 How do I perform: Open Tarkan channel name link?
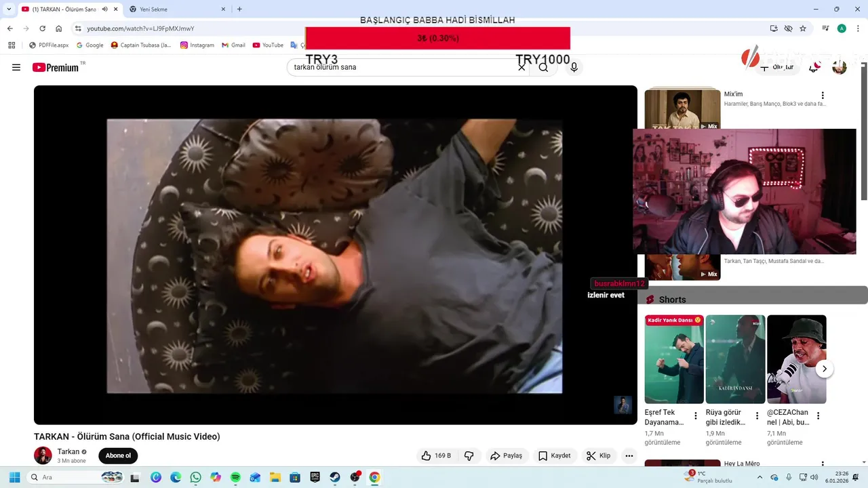tap(68, 451)
